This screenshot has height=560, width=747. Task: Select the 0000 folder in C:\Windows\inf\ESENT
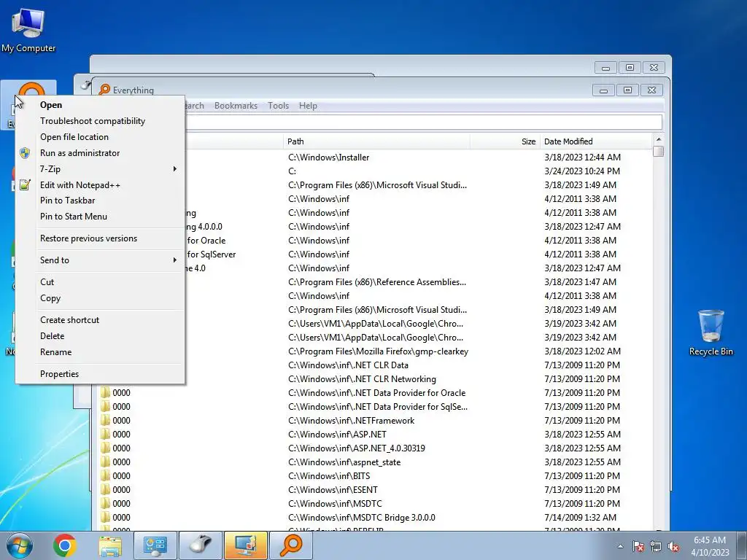[x=121, y=489]
